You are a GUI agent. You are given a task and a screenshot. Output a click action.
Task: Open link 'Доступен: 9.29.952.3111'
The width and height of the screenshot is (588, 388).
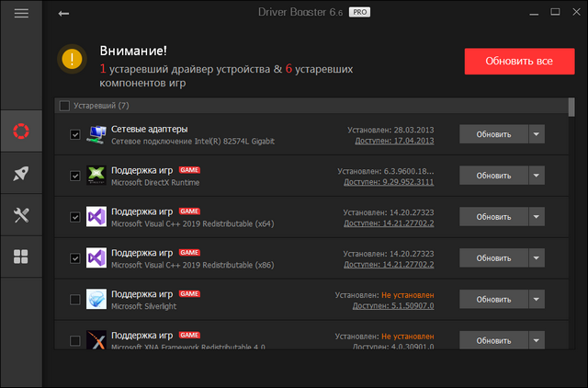coord(389,182)
